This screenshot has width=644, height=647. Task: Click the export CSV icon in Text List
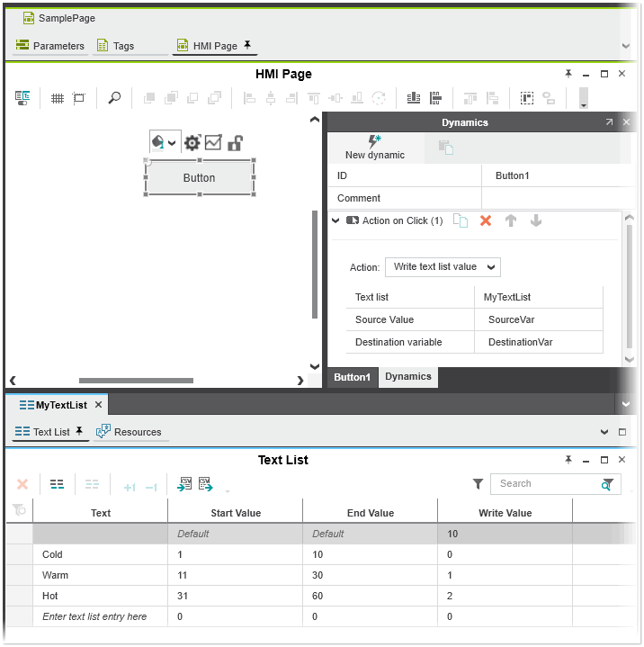[205, 484]
